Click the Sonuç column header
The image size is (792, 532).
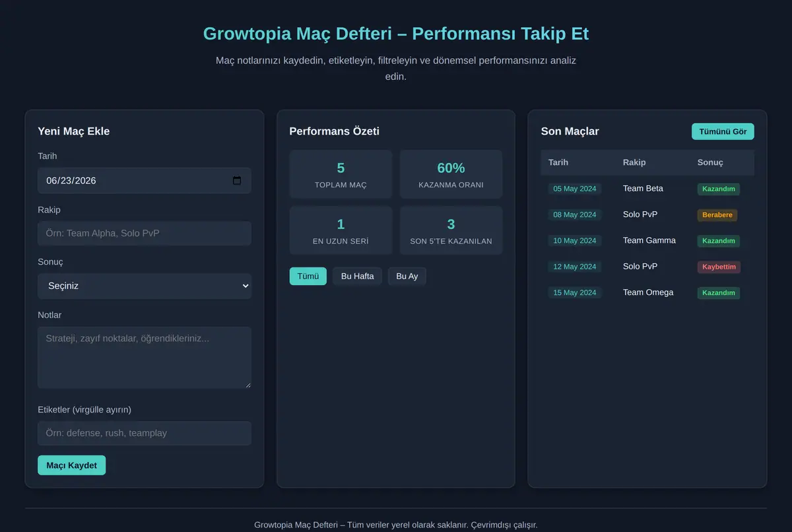click(x=710, y=162)
